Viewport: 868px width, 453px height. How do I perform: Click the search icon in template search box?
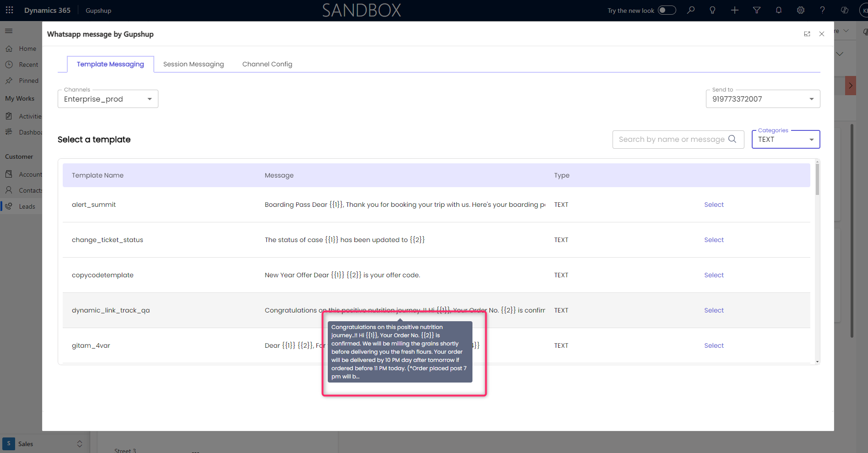[x=732, y=139]
